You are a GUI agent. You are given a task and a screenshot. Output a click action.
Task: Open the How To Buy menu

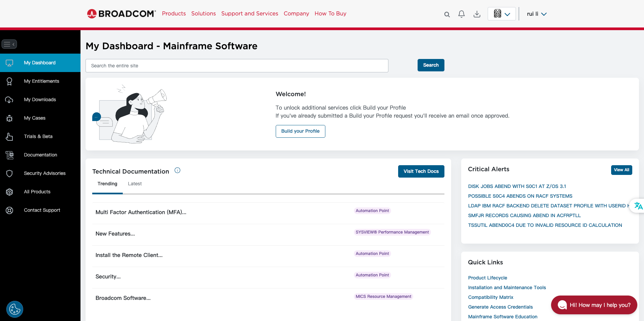pos(330,14)
